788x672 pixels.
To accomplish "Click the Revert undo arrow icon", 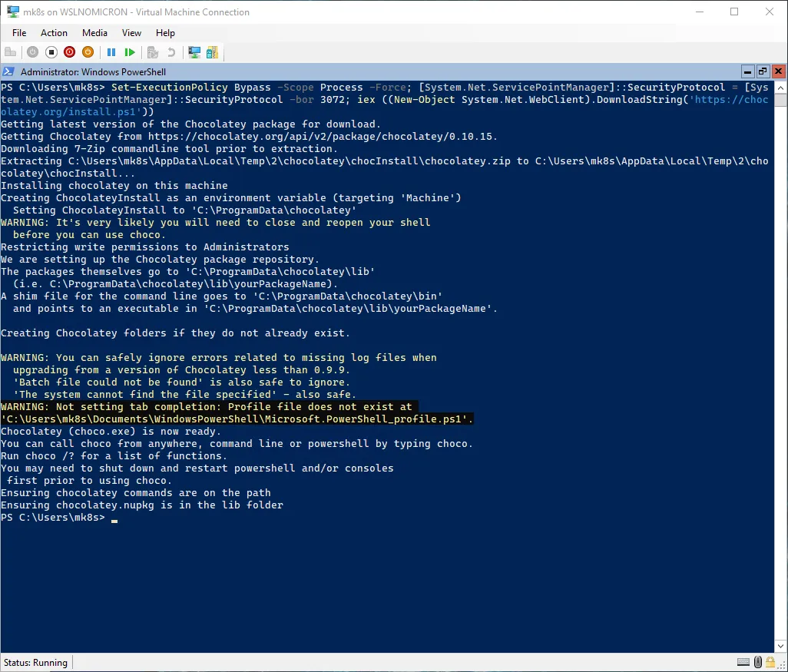I will [171, 52].
